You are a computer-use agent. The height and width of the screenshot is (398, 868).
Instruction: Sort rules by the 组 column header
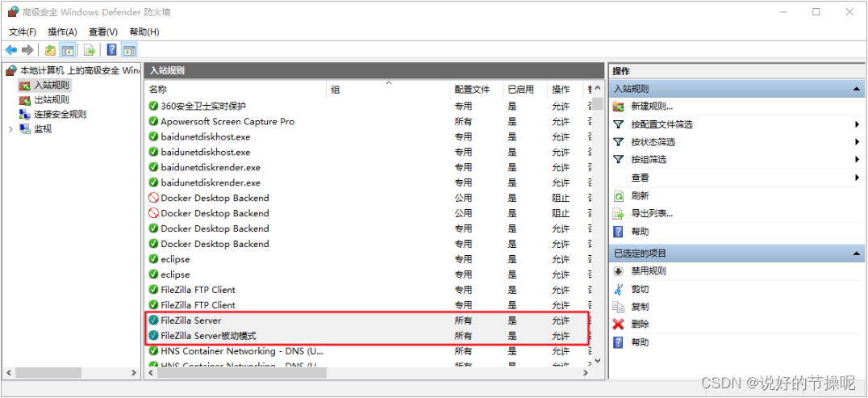pyautogui.click(x=388, y=90)
